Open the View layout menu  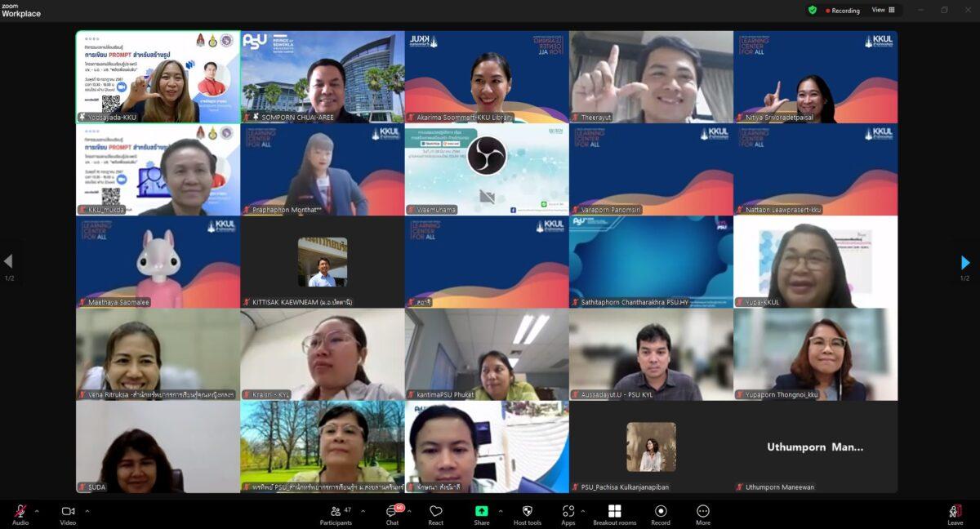pyautogui.click(x=883, y=11)
